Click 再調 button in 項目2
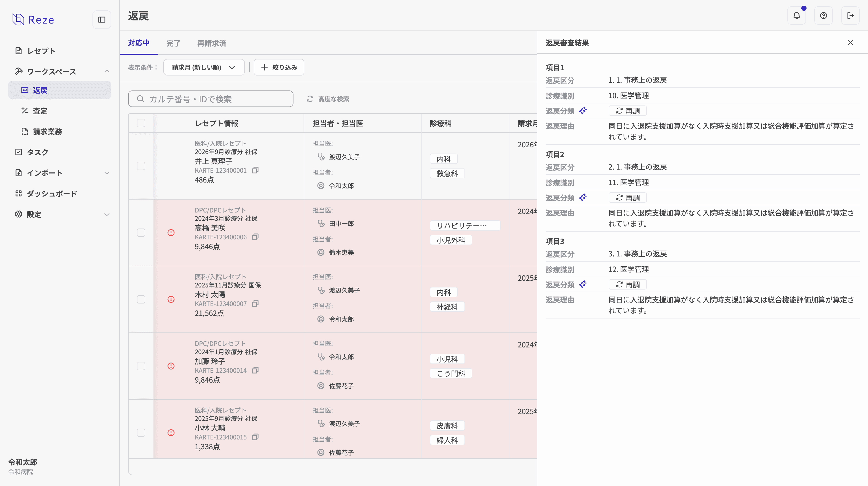 627,198
